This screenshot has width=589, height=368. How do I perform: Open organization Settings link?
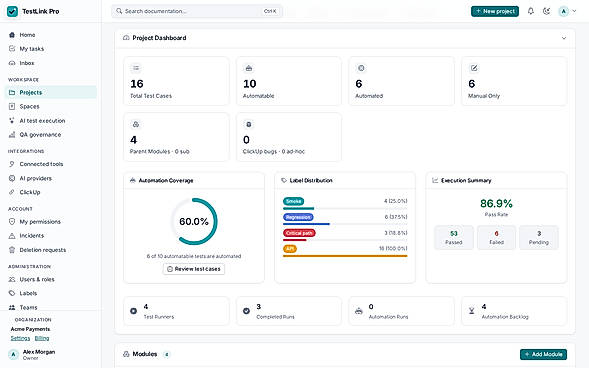point(20,338)
